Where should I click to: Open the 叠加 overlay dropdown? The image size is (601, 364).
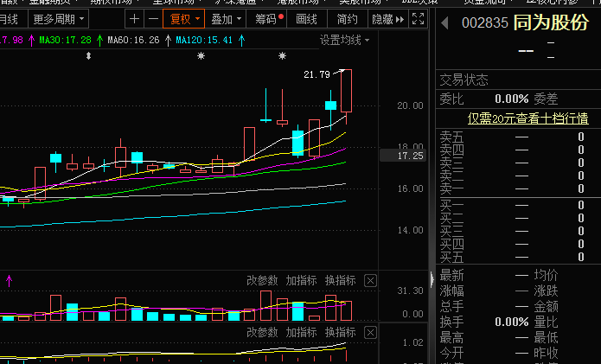click(226, 19)
